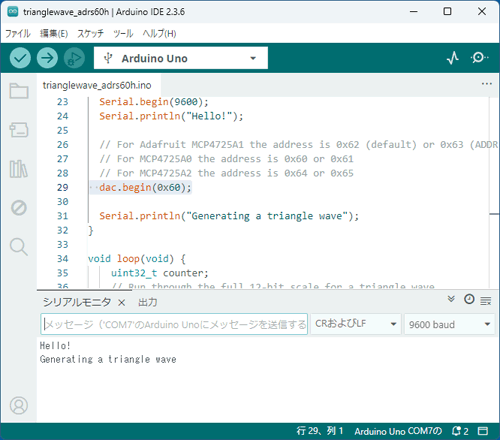
Task: Open the Debug sidebar icon
Action: pyautogui.click(x=19, y=208)
